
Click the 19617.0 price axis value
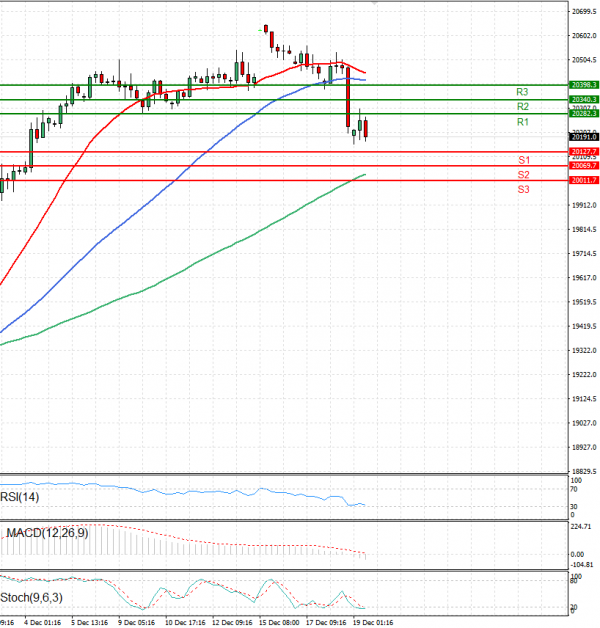pyautogui.click(x=584, y=278)
